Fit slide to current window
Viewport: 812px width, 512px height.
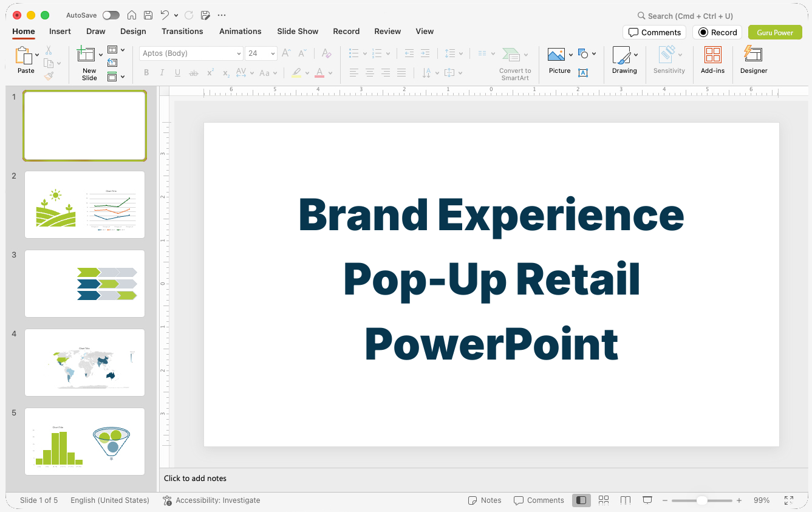coord(789,500)
